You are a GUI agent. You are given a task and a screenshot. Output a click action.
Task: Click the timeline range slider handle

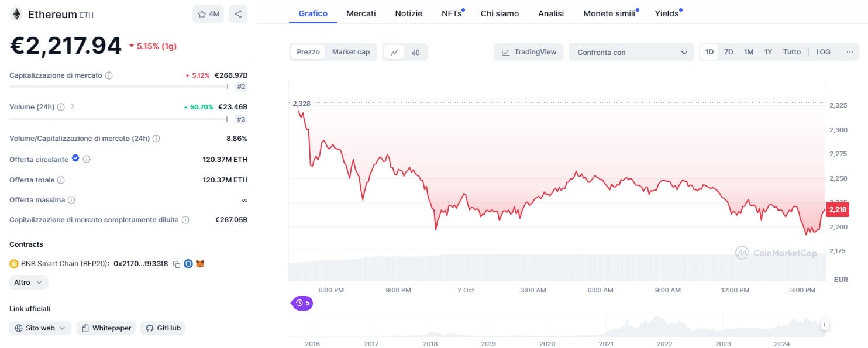click(825, 325)
